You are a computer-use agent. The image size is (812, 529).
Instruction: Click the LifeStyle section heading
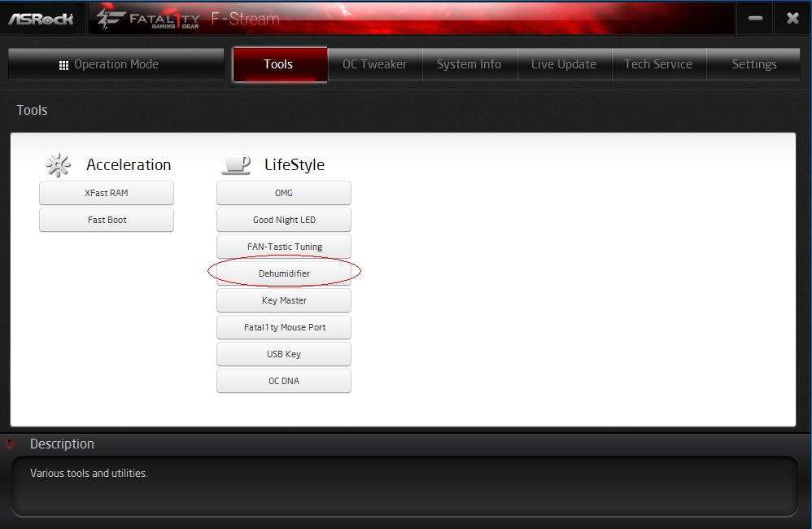pos(295,164)
